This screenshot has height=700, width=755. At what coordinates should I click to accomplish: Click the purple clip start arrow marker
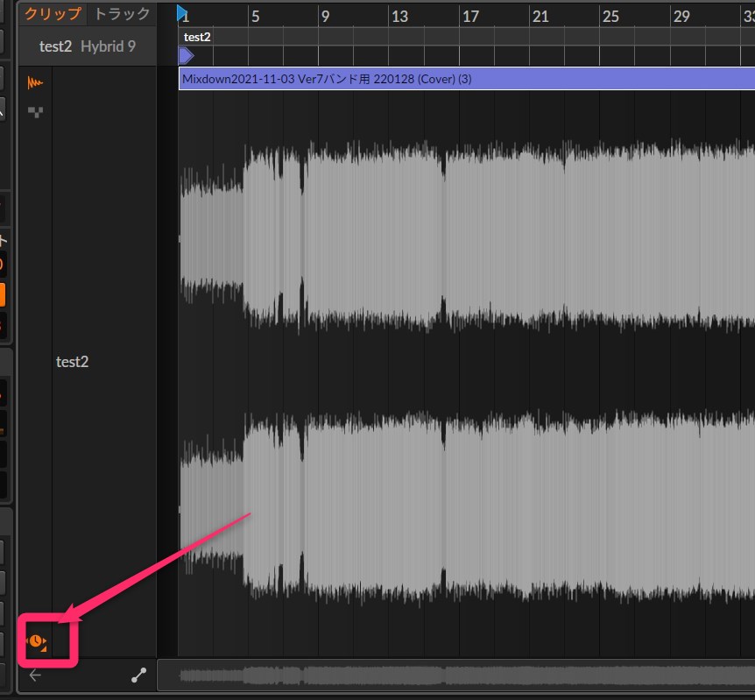point(186,55)
